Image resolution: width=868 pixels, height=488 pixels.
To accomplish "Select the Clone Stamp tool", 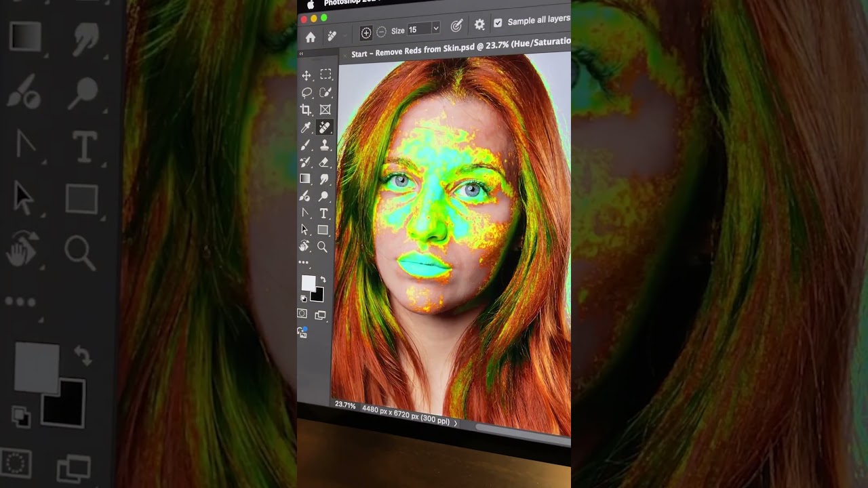I will (x=324, y=144).
